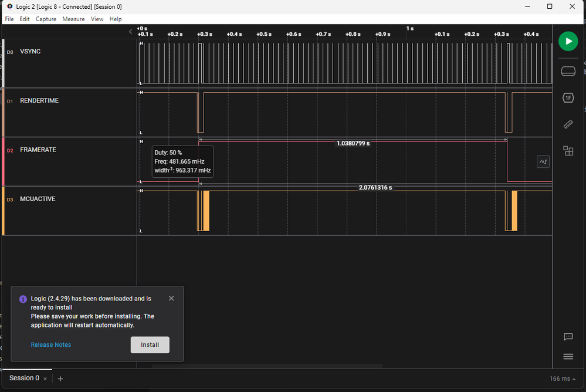Click the D0 channel index
The height and width of the screenshot is (392, 586).
pyautogui.click(x=10, y=52)
